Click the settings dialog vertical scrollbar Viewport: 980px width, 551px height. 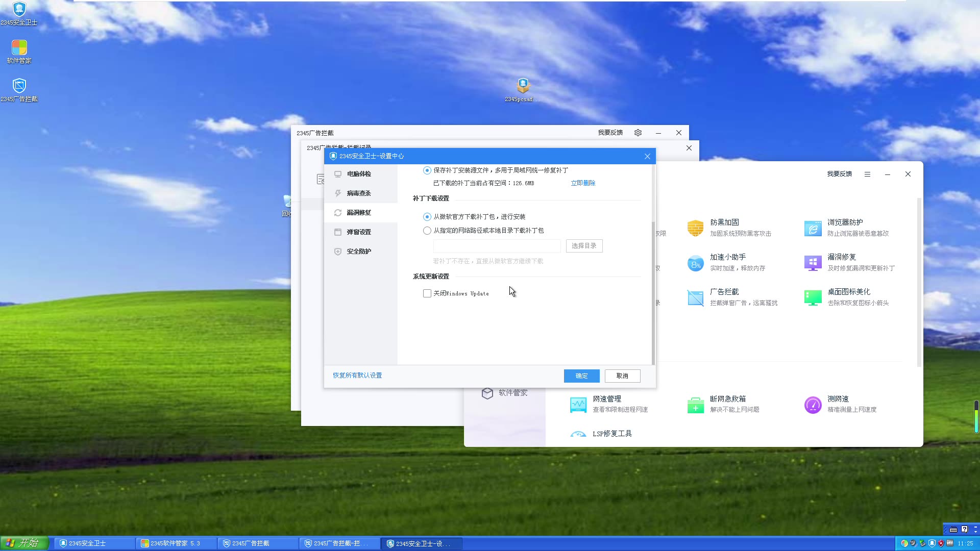[x=653, y=293]
